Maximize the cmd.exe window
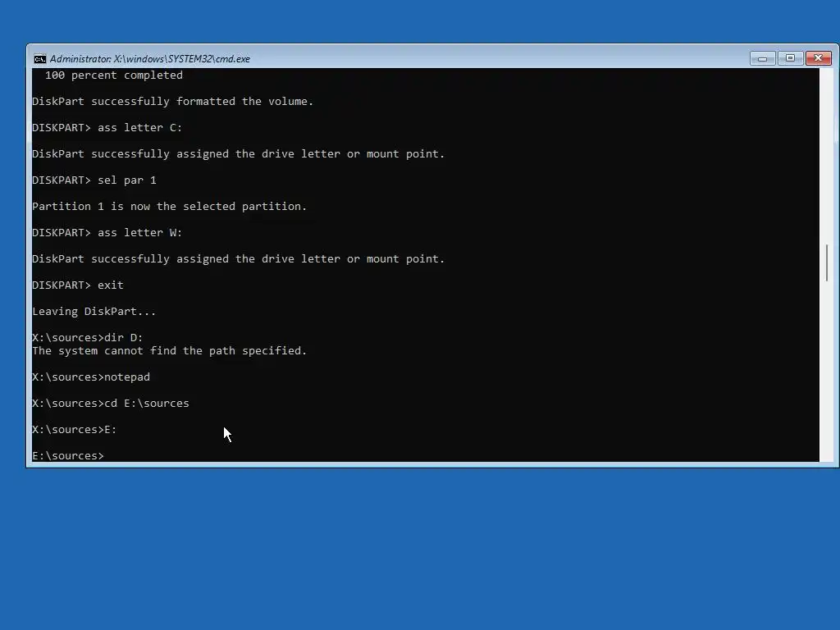Screen dimensions: 840x630 [790, 58]
